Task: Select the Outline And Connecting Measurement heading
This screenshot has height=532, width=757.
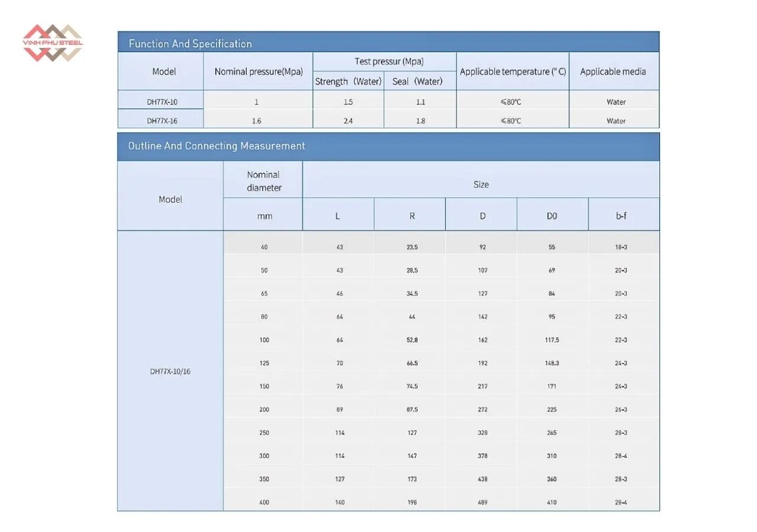Action: [216, 146]
